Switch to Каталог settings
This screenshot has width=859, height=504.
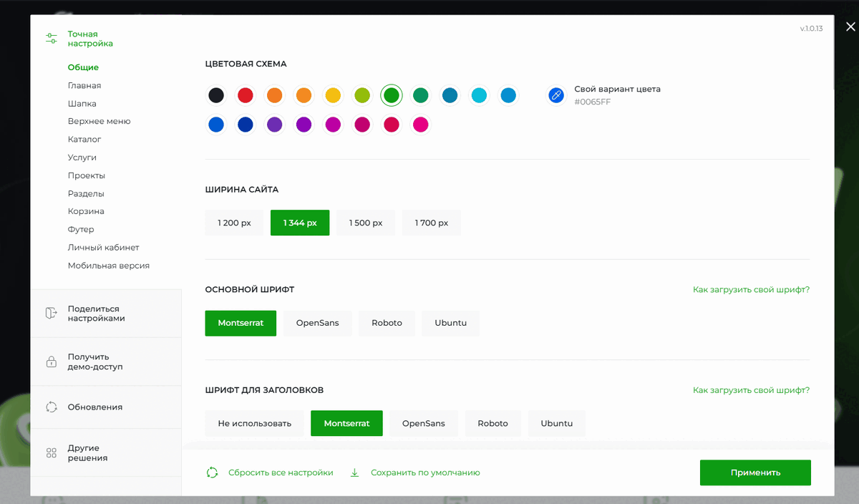[x=84, y=140]
